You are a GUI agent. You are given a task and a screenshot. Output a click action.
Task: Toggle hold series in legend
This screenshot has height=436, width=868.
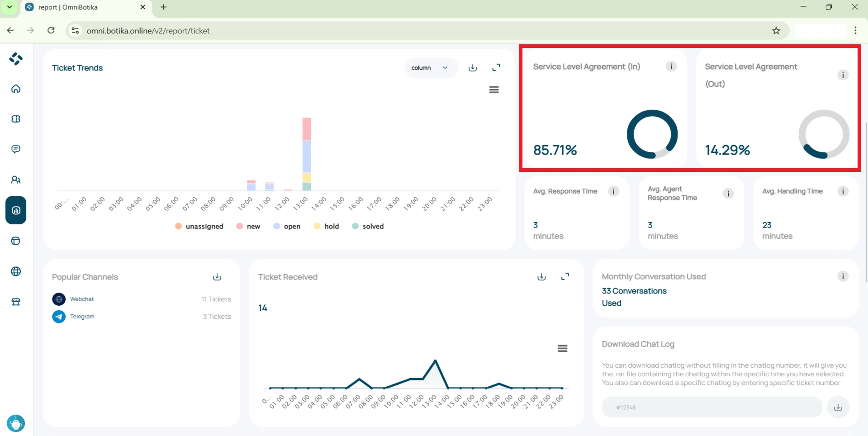[x=326, y=226]
